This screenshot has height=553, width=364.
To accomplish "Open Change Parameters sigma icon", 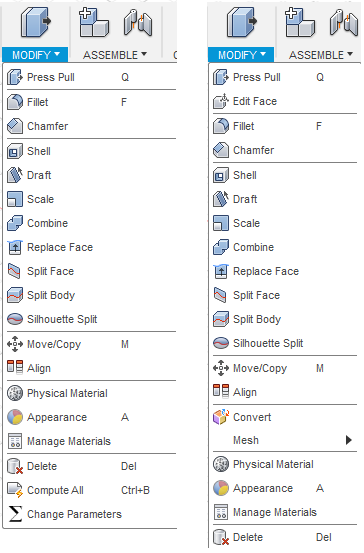I will [x=15, y=514].
